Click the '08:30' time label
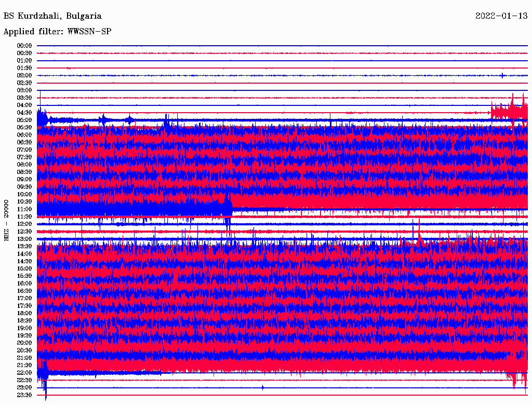The height and width of the screenshot is (405, 532). click(24, 172)
